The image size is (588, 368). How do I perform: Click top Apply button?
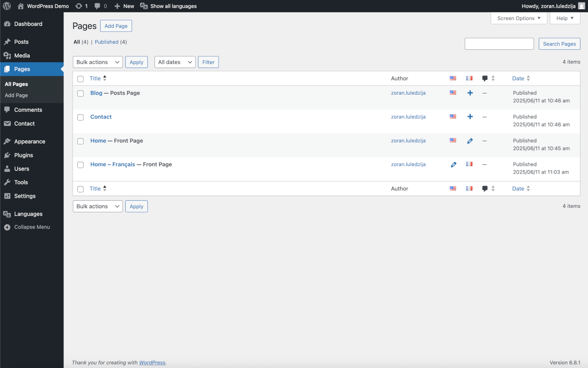point(137,62)
